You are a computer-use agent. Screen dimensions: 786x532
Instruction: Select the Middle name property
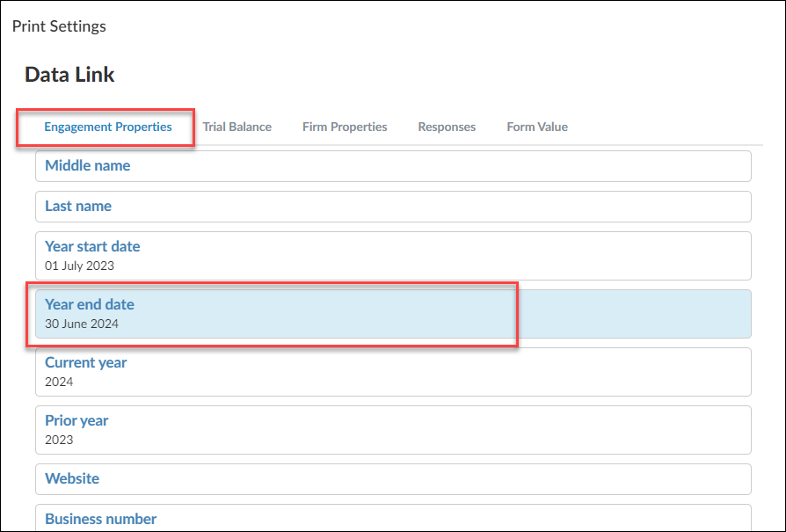click(393, 166)
